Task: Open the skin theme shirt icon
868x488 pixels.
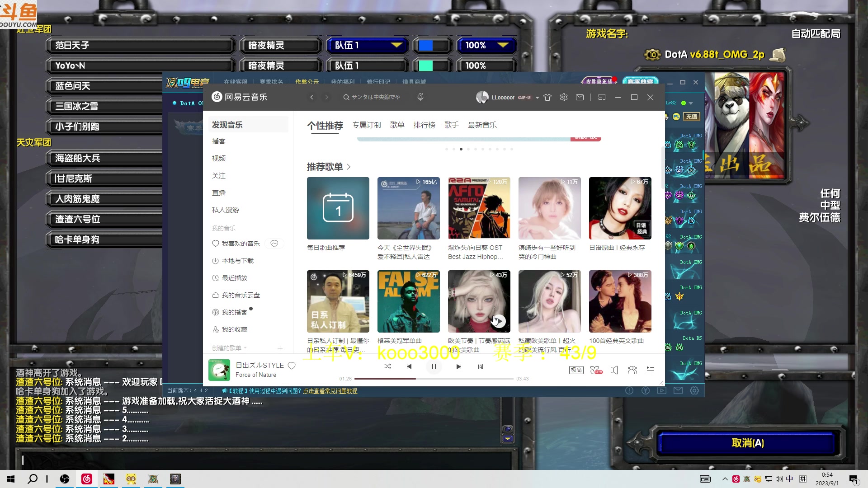Action: point(547,97)
